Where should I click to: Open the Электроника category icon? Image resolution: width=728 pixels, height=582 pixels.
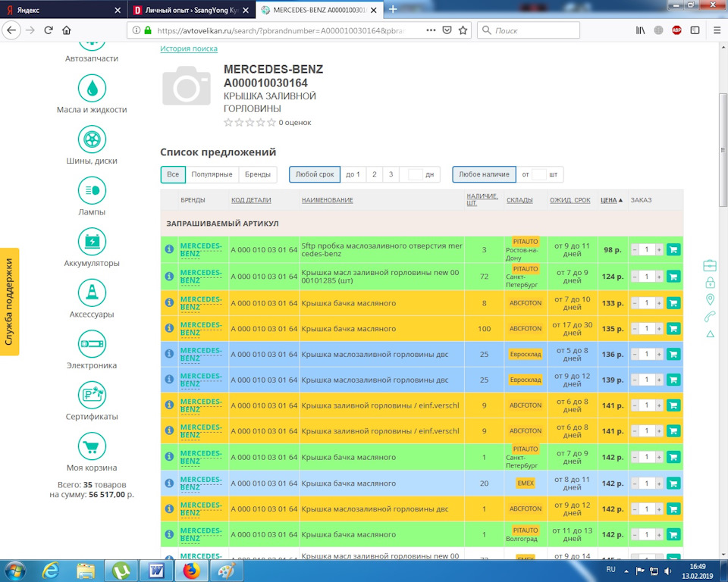click(92, 344)
